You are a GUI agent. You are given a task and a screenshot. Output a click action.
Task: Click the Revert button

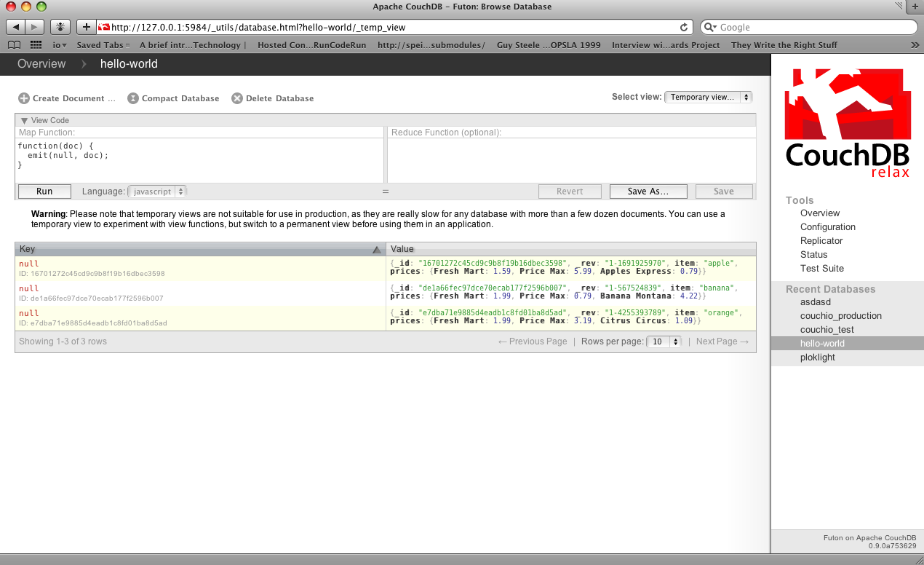click(570, 191)
